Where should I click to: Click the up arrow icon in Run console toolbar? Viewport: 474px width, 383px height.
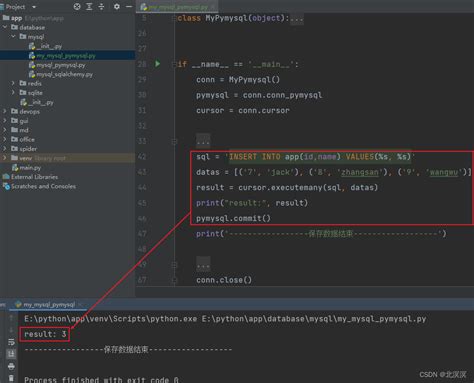[11, 318]
